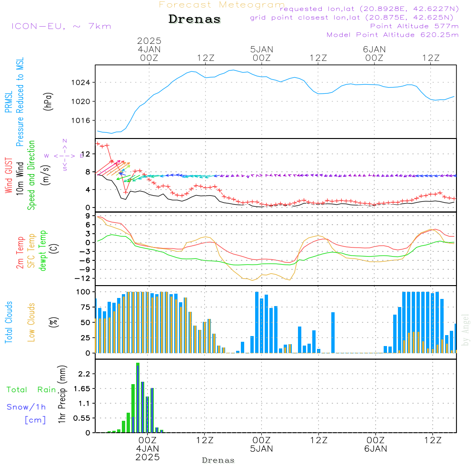
Task: Click the "2025" year label above the pressure chart
Action: [x=149, y=40]
